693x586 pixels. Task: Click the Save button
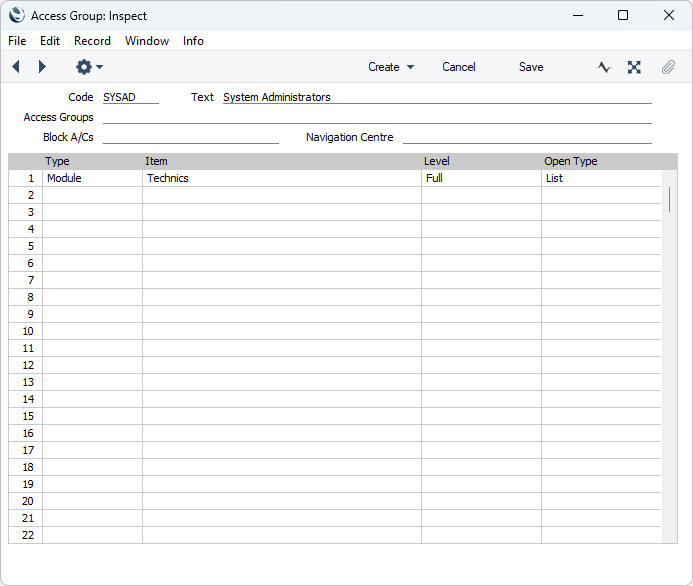click(x=531, y=67)
